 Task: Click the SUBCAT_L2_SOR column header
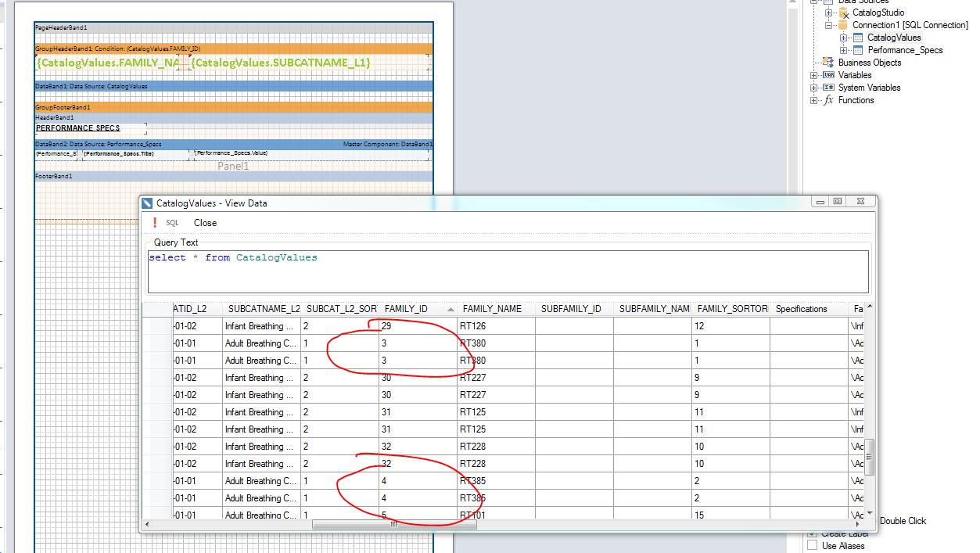click(339, 309)
